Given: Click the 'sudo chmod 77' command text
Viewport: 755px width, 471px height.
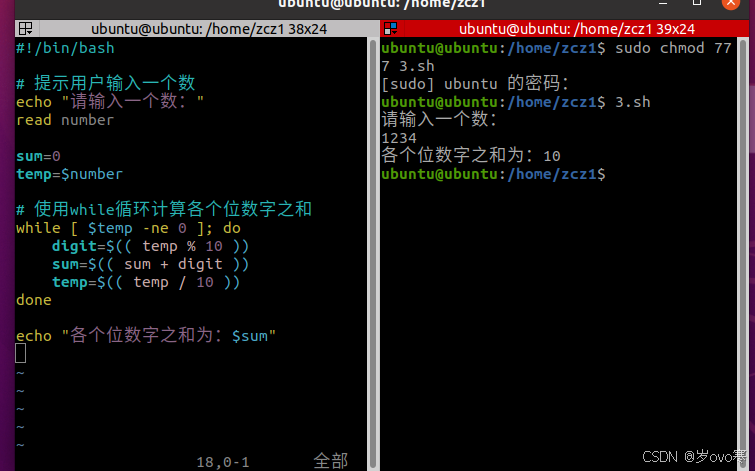Looking at the screenshot, I should pos(673,48).
